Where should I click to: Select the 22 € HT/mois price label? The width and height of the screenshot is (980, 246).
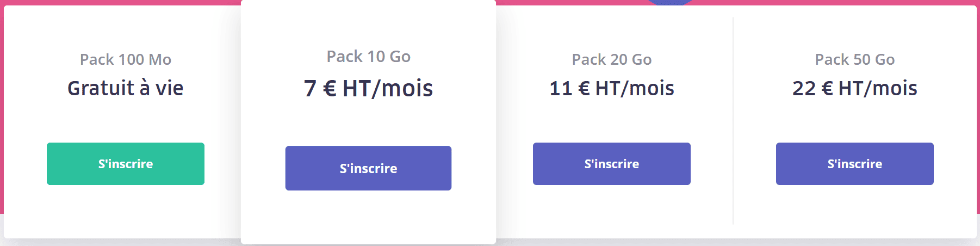[x=854, y=88]
